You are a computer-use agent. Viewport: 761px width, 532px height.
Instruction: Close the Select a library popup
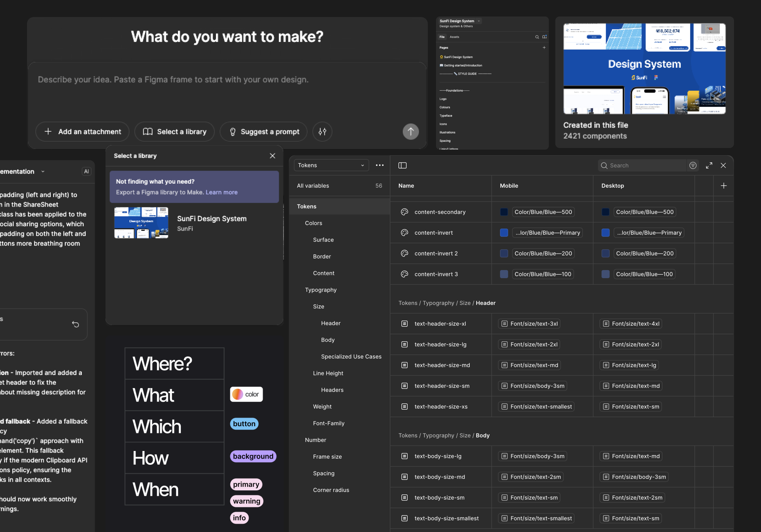click(x=272, y=156)
